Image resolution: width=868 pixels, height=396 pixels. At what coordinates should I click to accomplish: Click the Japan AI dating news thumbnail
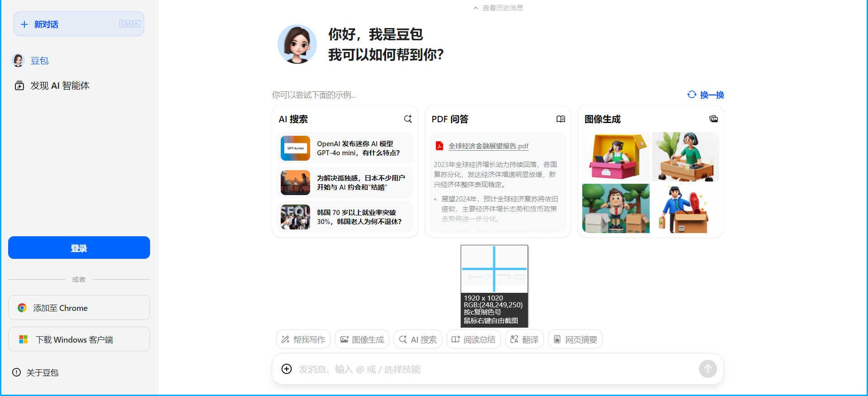(x=295, y=182)
